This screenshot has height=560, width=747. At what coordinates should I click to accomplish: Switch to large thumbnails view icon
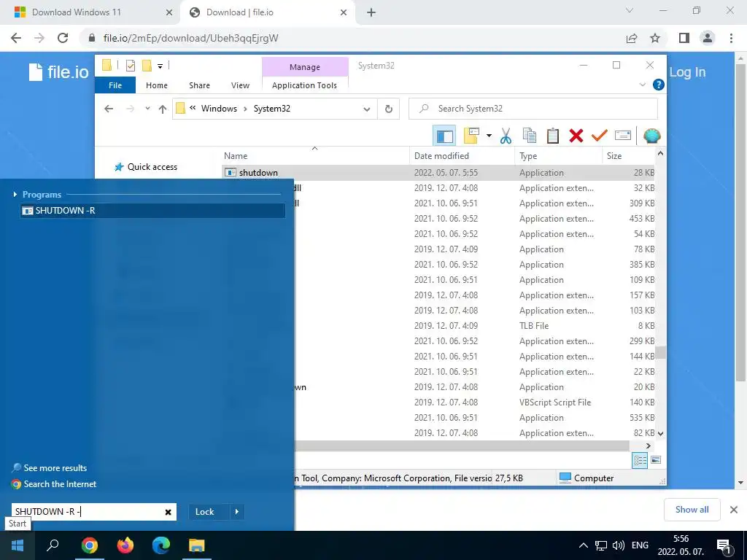coord(656,460)
